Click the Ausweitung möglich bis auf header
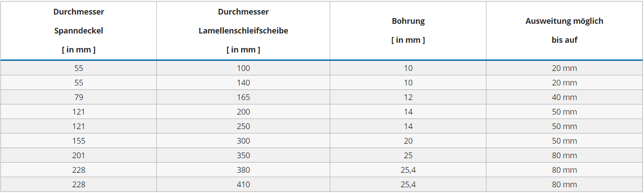644x193 pixels. click(564, 30)
